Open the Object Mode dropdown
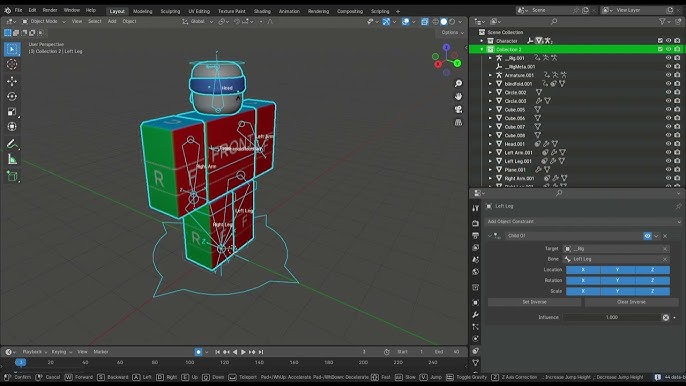This screenshot has height=386, width=686. coord(44,21)
